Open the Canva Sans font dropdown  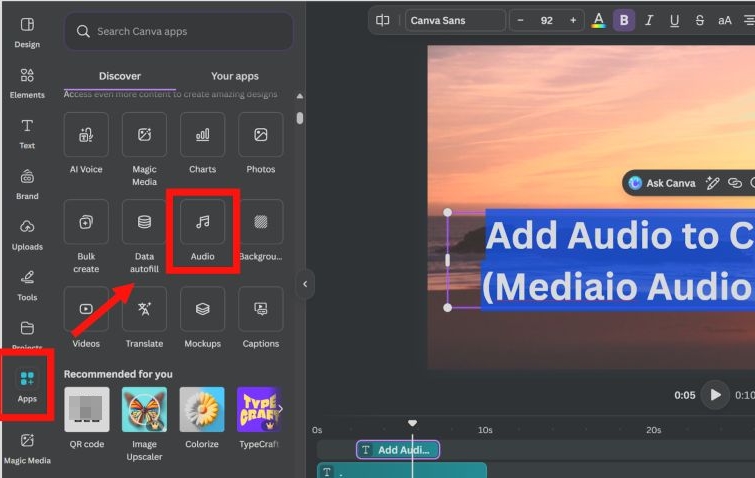[455, 21]
